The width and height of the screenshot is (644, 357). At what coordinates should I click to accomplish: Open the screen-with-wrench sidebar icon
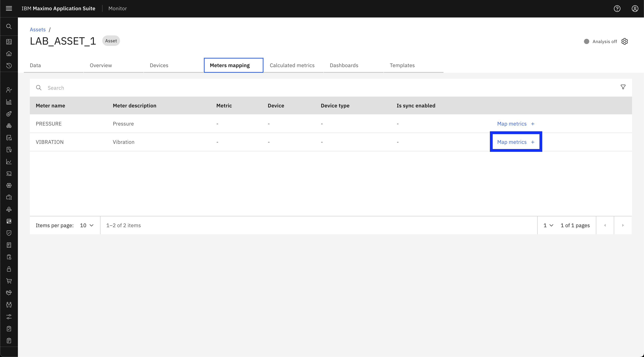(9, 173)
